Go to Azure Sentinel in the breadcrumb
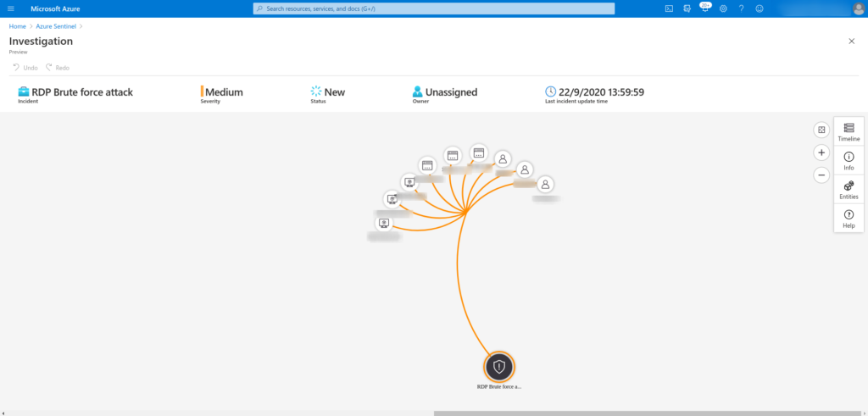868x416 pixels. tap(56, 26)
